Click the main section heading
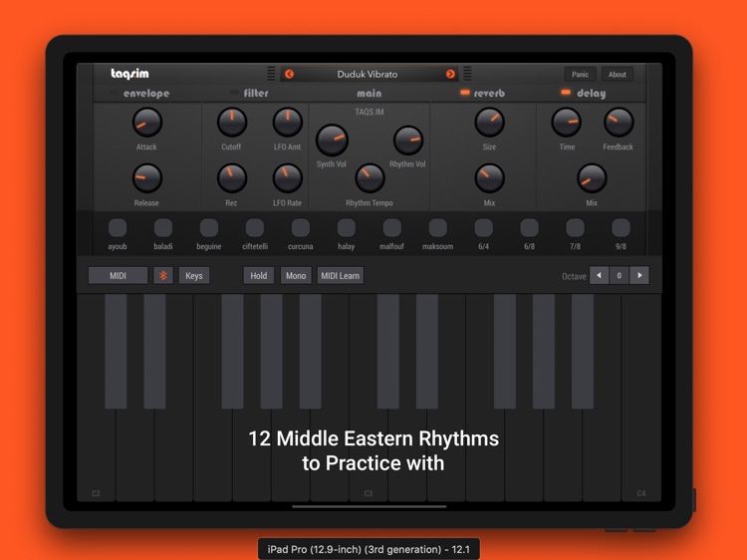 click(x=370, y=93)
